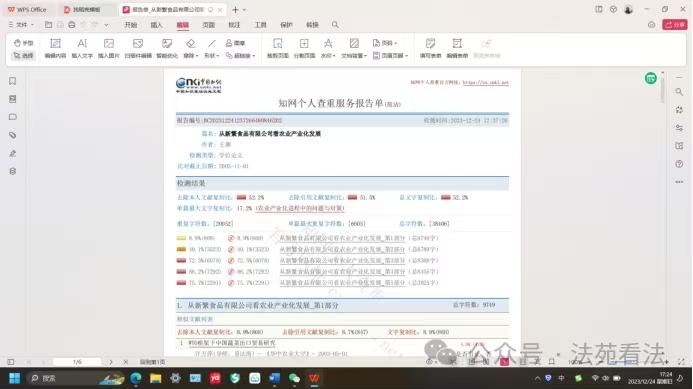Open the bookmark panel in left sidebar
Image resolution: width=693 pixels, height=389 pixels.
[x=12, y=81]
